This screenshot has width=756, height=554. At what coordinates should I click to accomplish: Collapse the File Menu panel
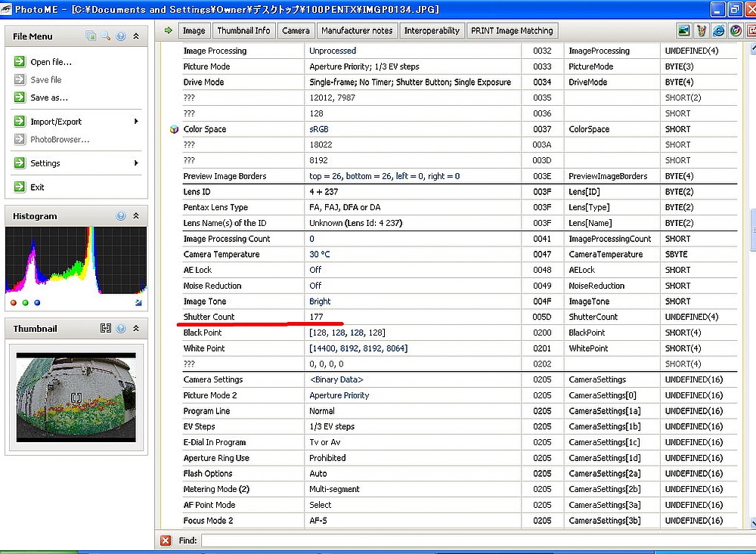[136, 36]
